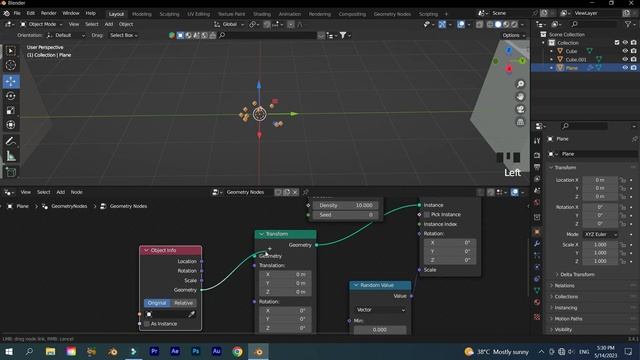The width and height of the screenshot is (640, 360).
Task: Open Blender from the Windows taskbar
Action: pos(258,351)
